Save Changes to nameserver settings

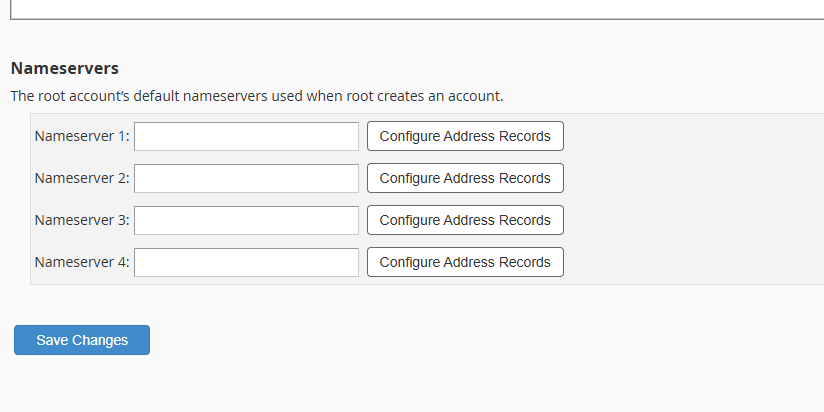(82, 340)
